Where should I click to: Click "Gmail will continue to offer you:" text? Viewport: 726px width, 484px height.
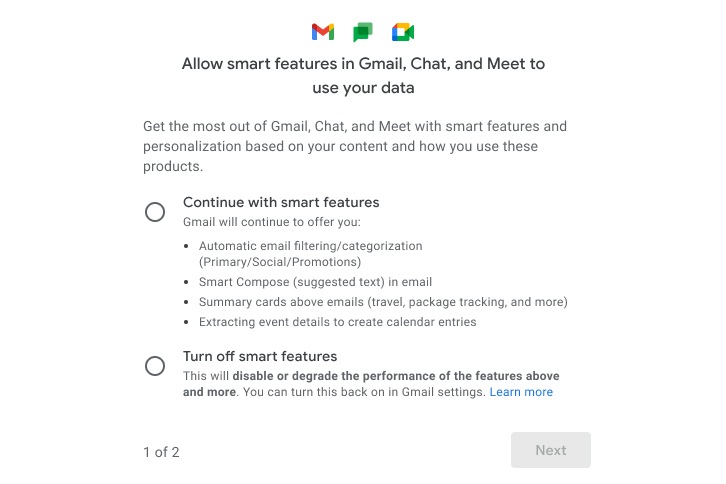click(x=272, y=222)
